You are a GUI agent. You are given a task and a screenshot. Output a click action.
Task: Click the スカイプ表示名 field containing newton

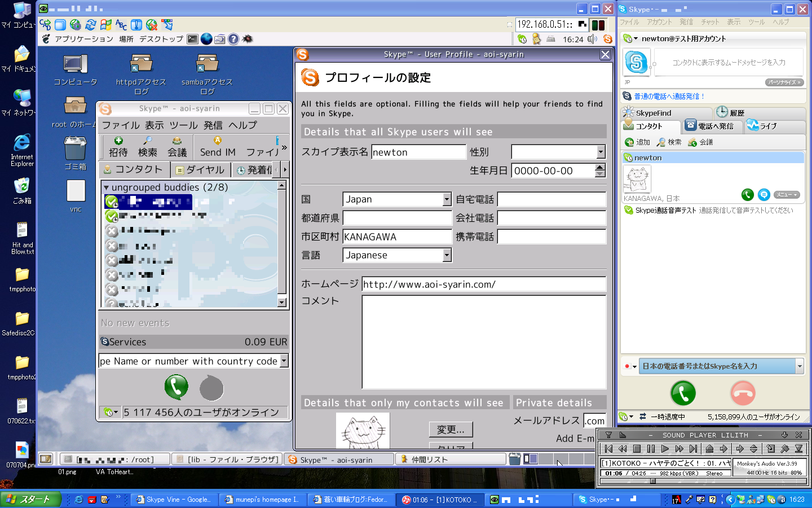[418, 152]
